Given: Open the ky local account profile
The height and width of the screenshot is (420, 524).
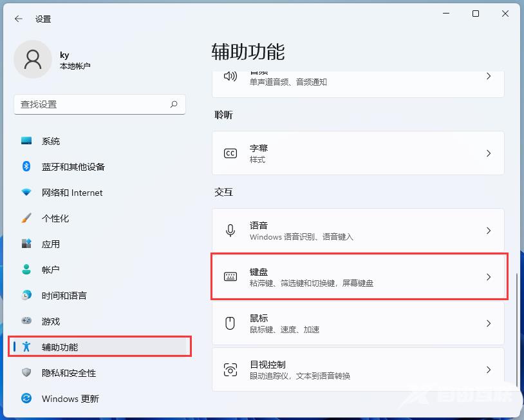Looking at the screenshot, I should coord(58,59).
